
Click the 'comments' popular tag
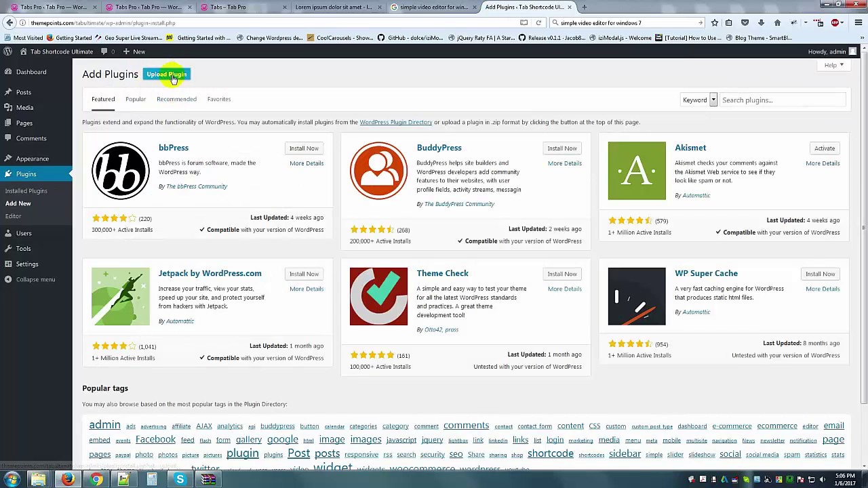[x=466, y=426]
